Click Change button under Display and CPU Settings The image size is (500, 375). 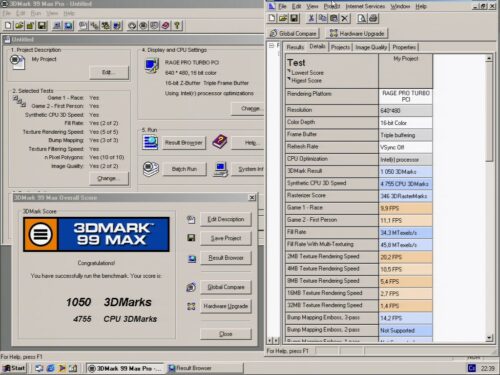pyautogui.click(x=248, y=109)
